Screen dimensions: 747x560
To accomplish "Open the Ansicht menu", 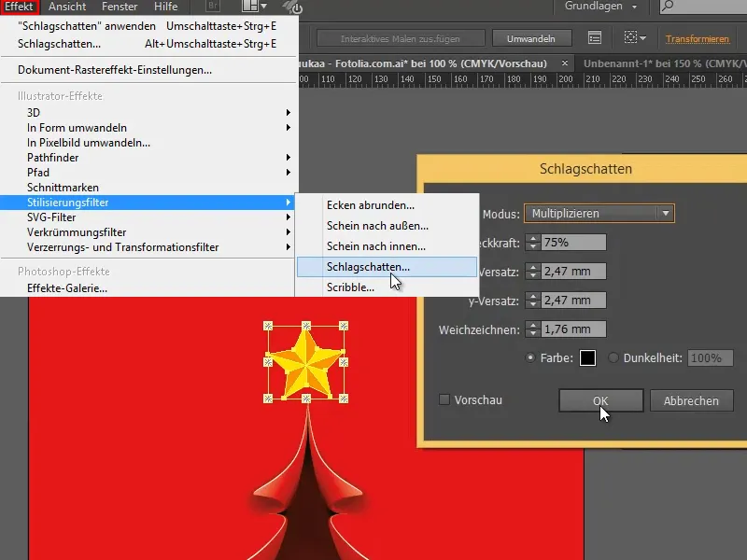I will pos(65,7).
